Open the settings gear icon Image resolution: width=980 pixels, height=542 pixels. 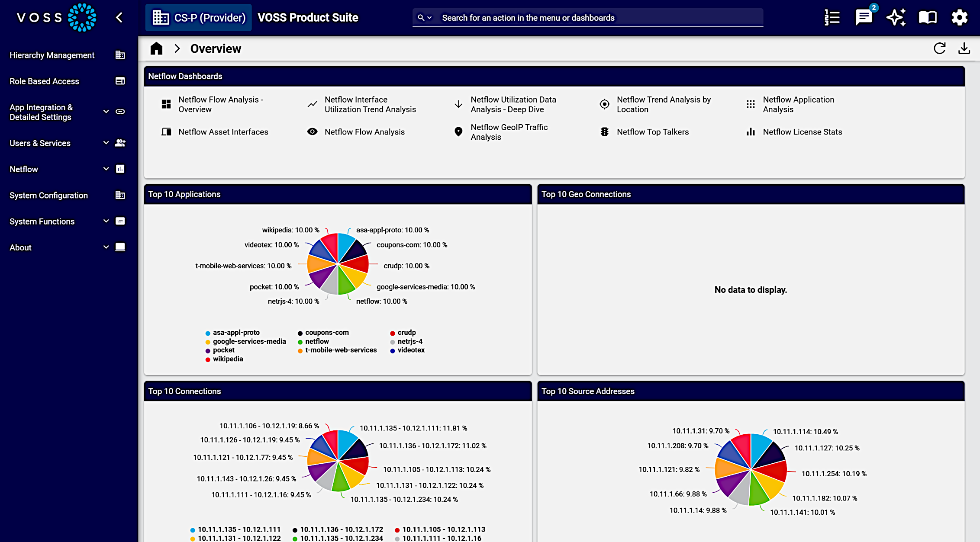tap(959, 18)
